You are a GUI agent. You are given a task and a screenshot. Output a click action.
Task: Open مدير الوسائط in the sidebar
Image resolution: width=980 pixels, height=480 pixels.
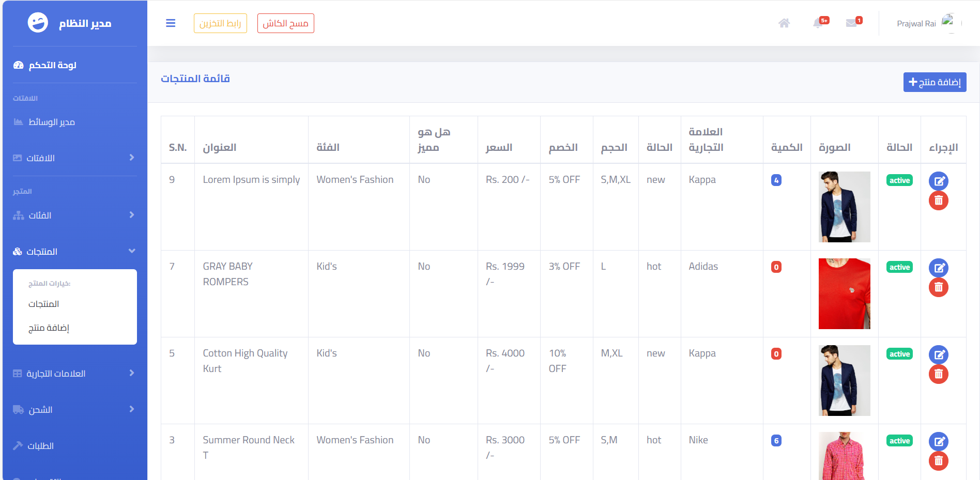coord(52,122)
